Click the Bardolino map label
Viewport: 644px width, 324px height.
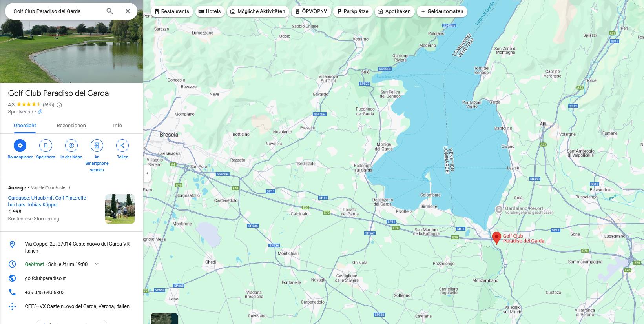pos(503,128)
